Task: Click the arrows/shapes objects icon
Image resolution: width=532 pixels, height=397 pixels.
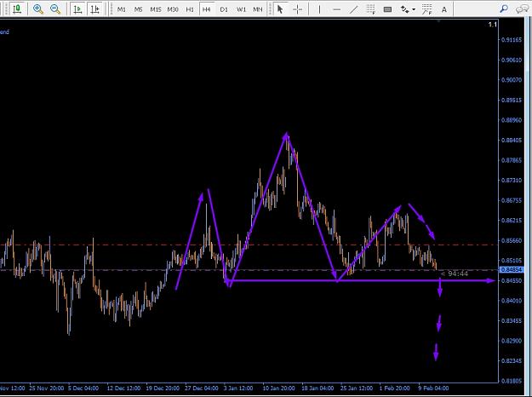Action: point(404,9)
